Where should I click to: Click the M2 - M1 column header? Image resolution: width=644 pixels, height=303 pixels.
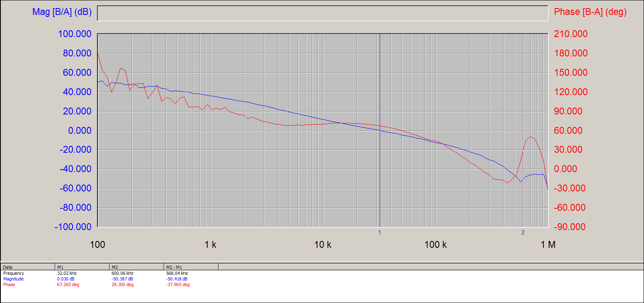[191, 267]
